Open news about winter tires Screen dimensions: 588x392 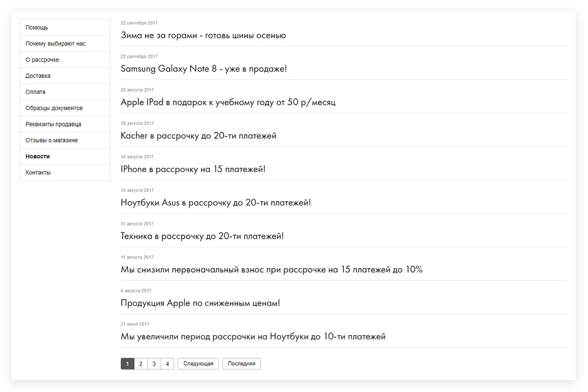coord(203,35)
